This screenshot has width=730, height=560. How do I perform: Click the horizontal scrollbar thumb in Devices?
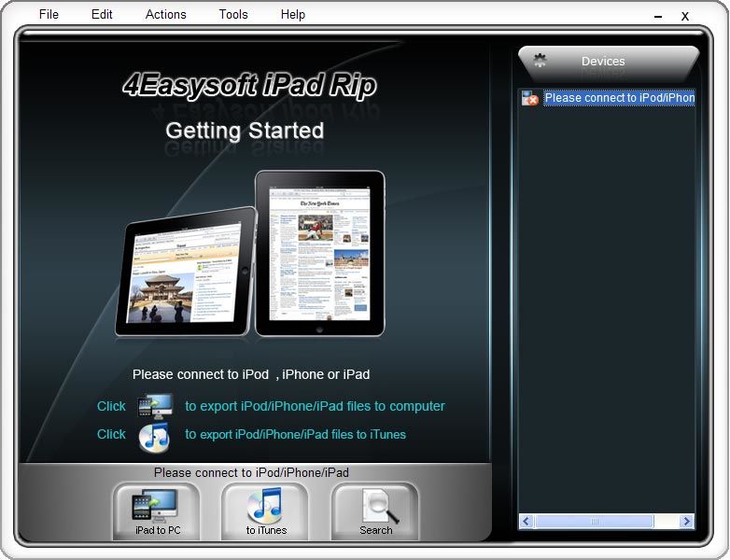point(594,521)
